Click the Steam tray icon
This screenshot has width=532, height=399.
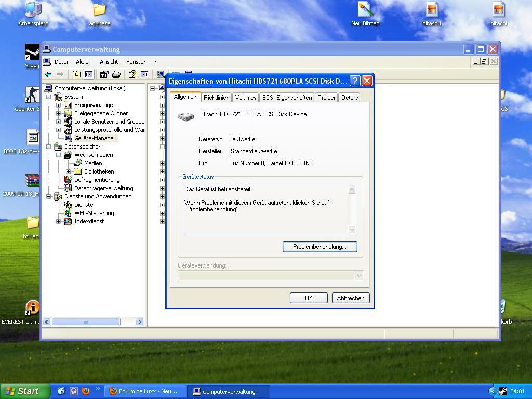click(x=502, y=391)
